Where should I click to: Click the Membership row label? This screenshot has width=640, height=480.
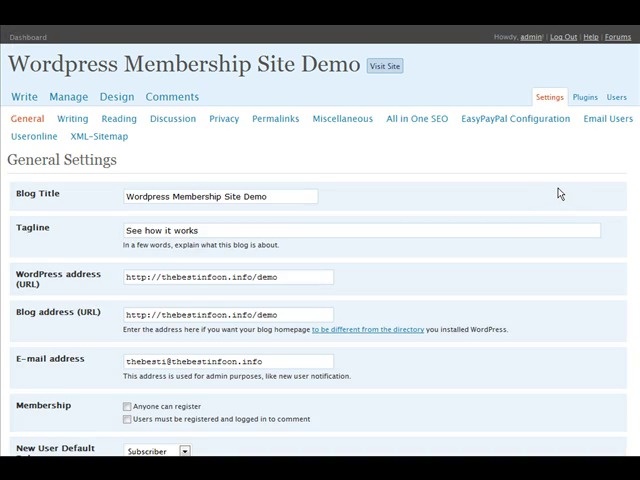(43, 405)
